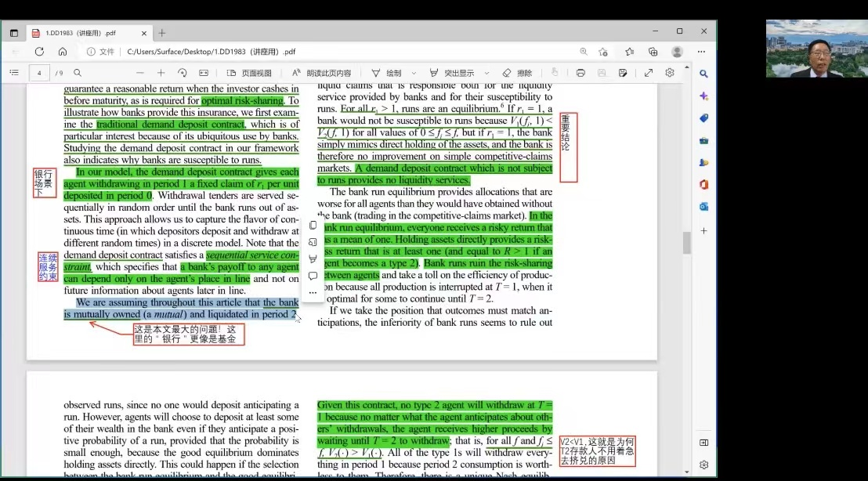
Task: Enter full screen PDF view
Action: 649,73
